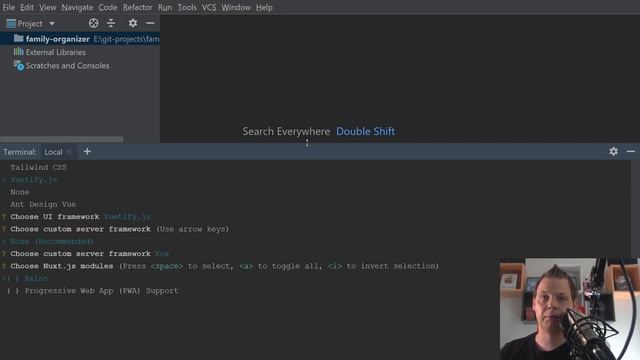Open the File menu

pos(9,7)
